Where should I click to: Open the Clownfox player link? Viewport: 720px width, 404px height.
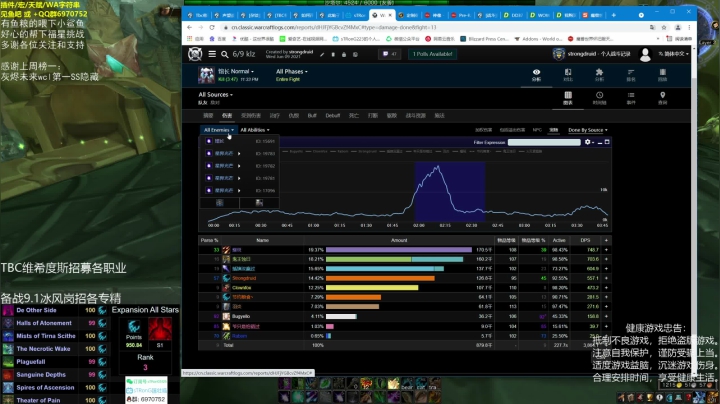click(242, 288)
